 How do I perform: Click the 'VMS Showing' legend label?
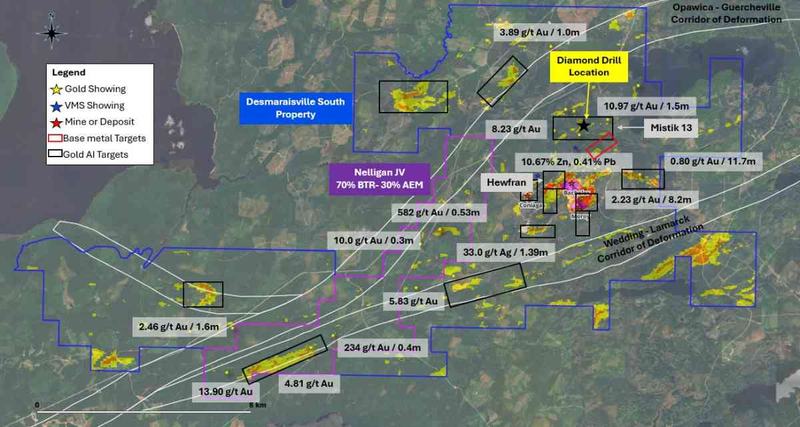[x=94, y=106]
